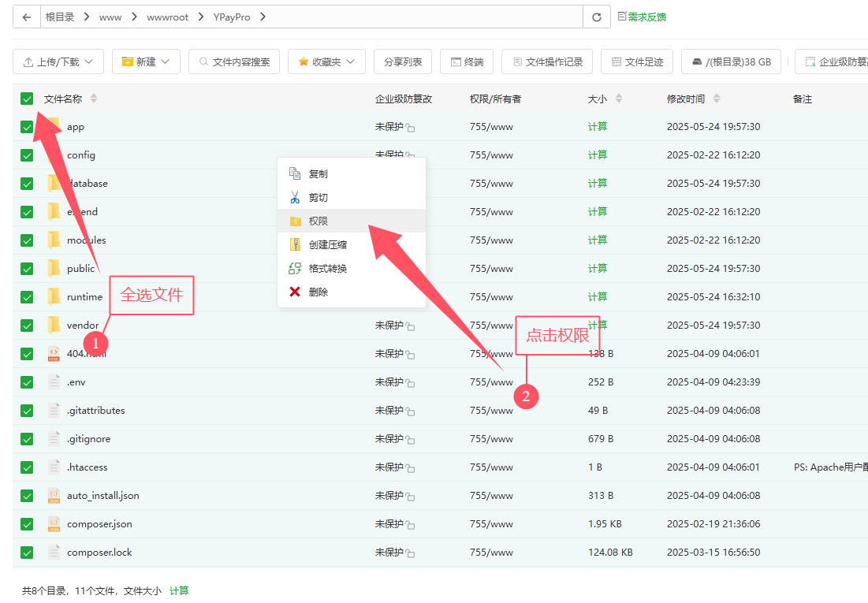The width and height of the screenshot is (868, 603).
Task: Click 计算 size link for app folder
Action: point(598,127)
